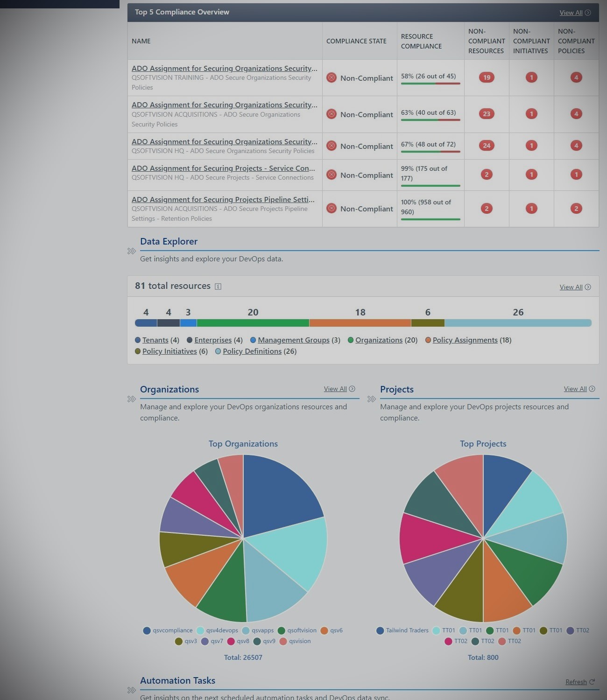Click the red badge showing 23 non-compliant resources
Image resolution: width=607 pixels, height=700 pixels.
487,114
